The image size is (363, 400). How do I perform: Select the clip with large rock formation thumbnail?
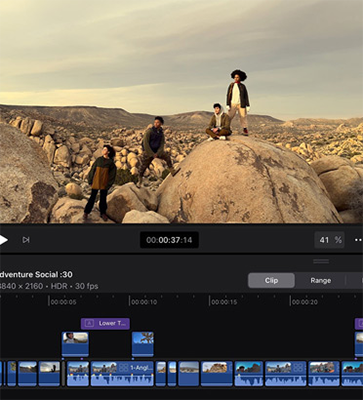216,373
